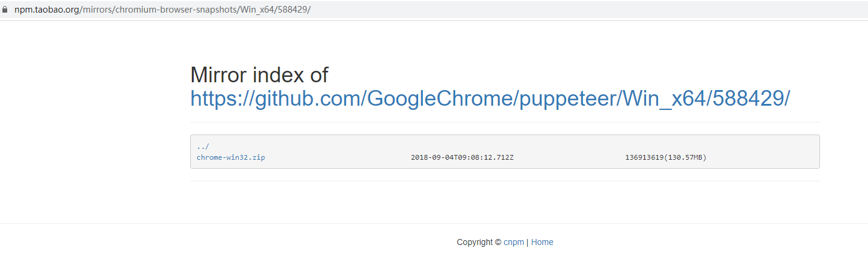Open the GitHub puppeteer Win_x64 heading link

click(x=490, y=98)
